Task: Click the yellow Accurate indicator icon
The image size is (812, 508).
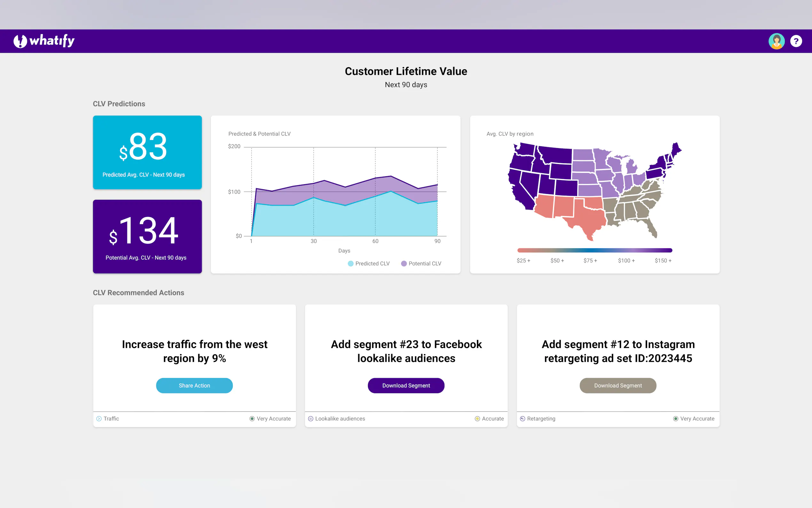Action: click(477, 419)
